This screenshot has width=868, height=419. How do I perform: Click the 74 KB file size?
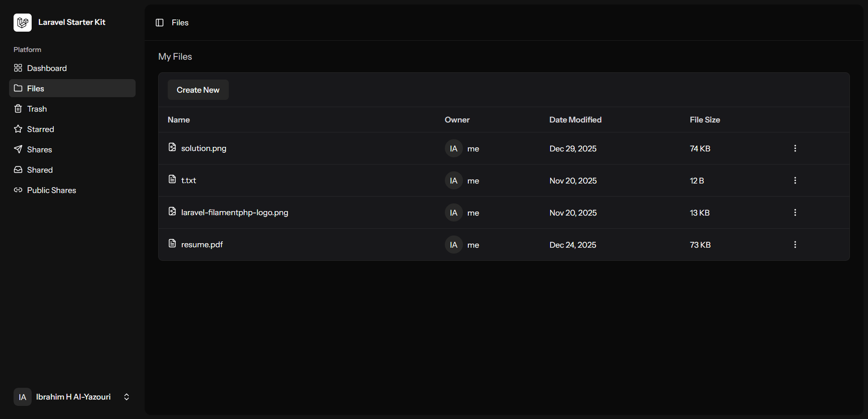[700, 149]
